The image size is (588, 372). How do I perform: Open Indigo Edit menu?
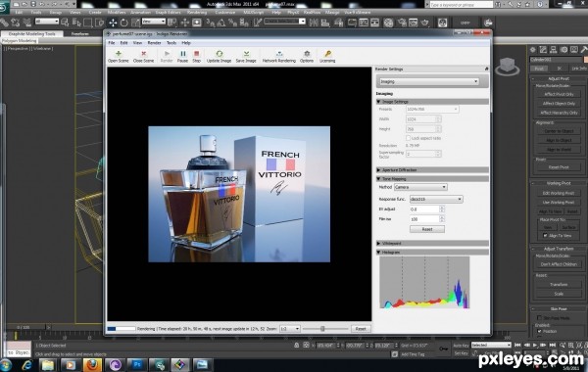click(x=123, y=43)
